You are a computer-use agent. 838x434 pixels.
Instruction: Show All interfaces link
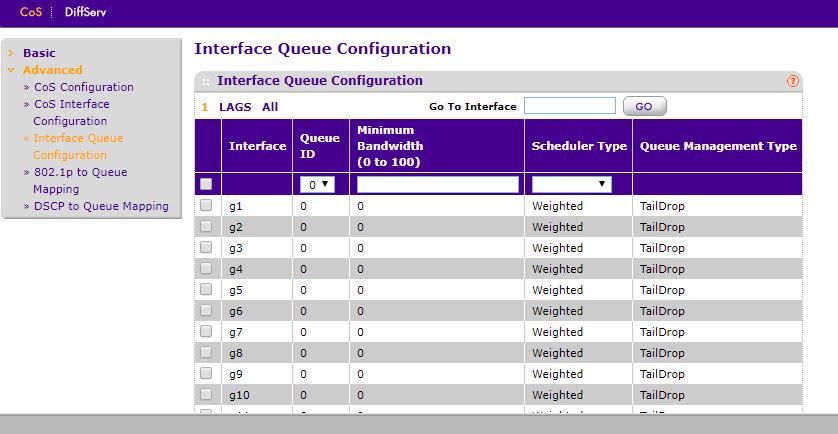point(270,107)
